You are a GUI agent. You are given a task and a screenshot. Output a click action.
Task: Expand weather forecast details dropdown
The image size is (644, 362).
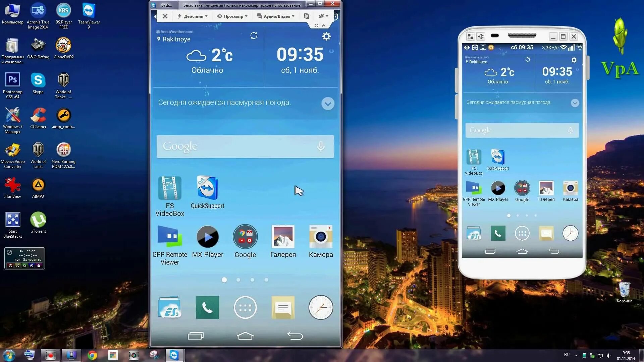[x=328, y=103]
